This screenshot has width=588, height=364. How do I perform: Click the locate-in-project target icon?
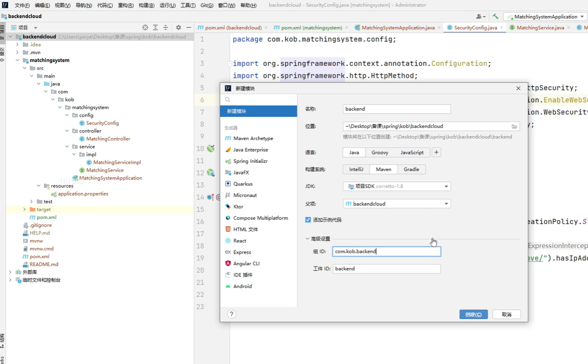point(145,28)
